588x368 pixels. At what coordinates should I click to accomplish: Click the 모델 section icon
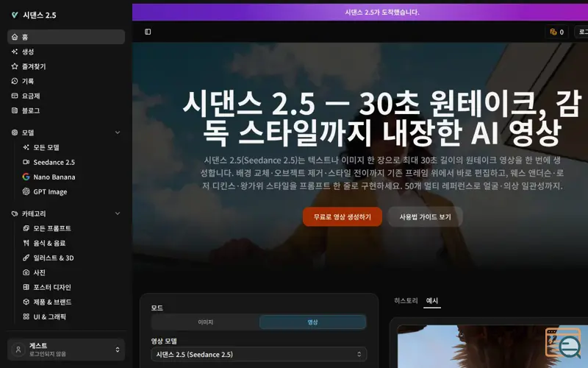click(15, 132)
